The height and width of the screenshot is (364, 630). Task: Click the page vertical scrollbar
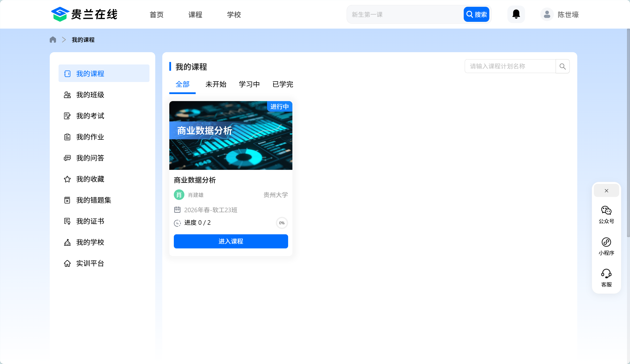pos(628,133)
